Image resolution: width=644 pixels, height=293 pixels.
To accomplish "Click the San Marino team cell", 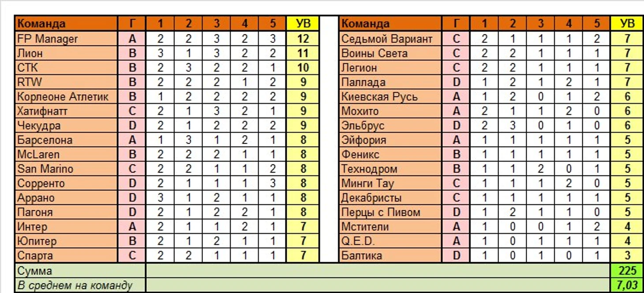I will pyautogui.click(x=66, y=169).
